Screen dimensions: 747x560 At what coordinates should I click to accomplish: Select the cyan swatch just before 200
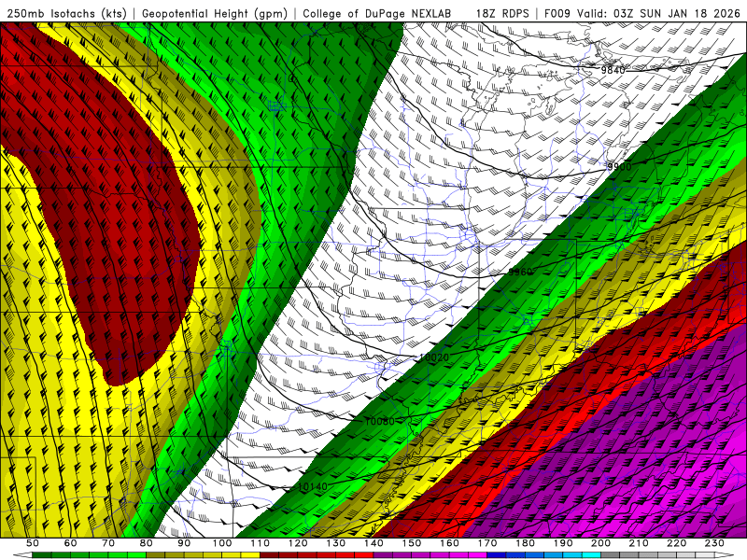tap(592, 555)
